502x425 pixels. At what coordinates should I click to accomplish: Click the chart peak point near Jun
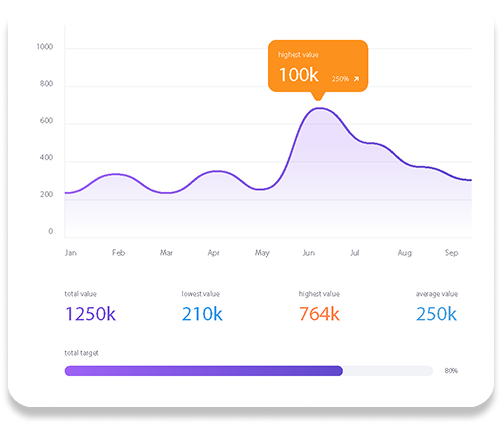(x=319, y=108)
